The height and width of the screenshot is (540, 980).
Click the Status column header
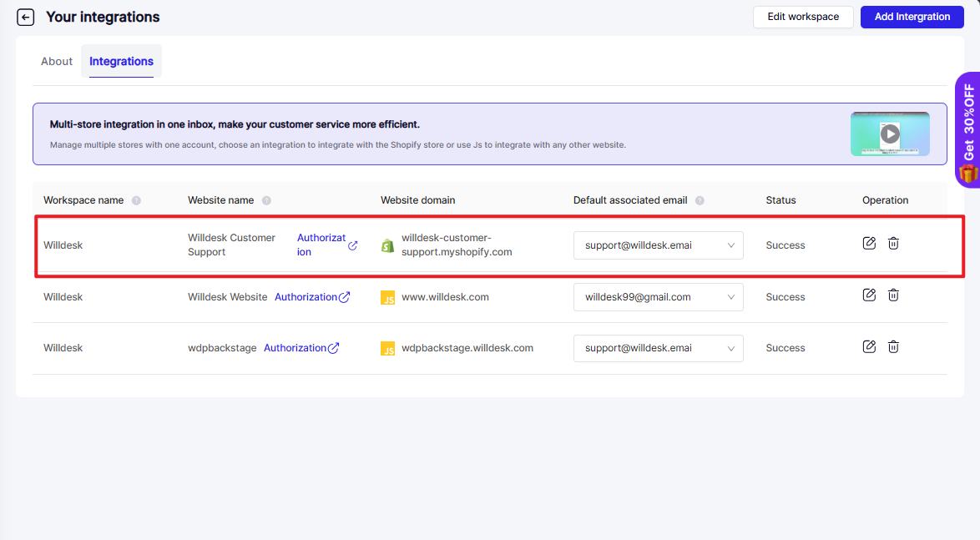point(780,200)
